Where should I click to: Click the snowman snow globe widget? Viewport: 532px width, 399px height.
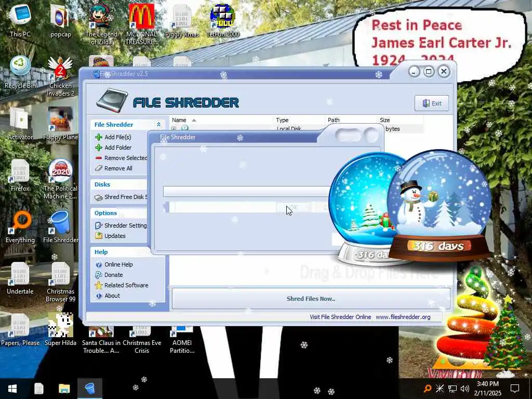pos(440,206)
